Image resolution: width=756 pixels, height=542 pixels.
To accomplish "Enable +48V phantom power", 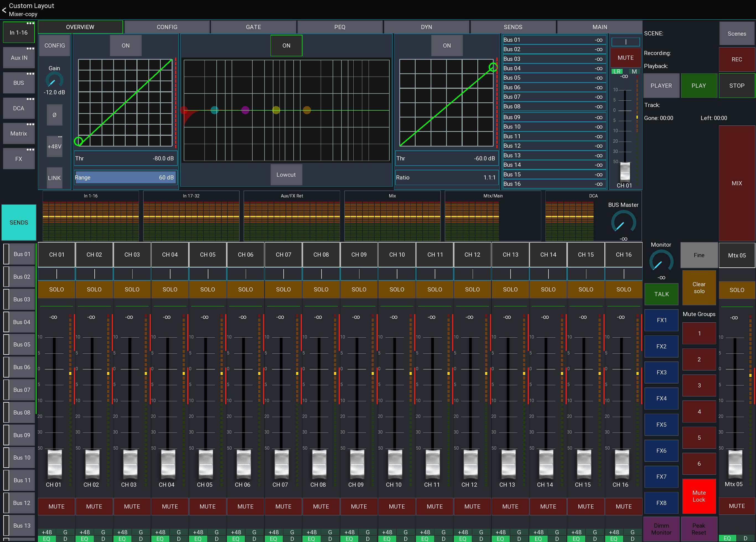I will click(54, 146).
